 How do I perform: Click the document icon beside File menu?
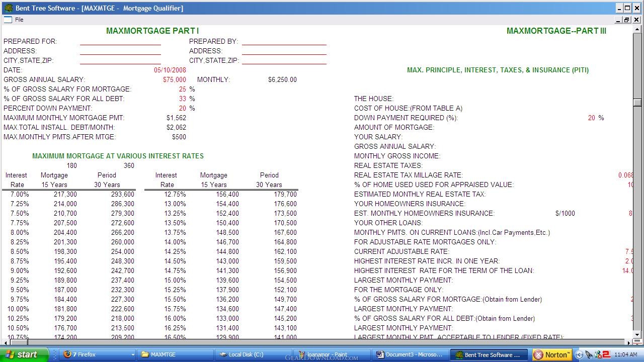[7, 20]
